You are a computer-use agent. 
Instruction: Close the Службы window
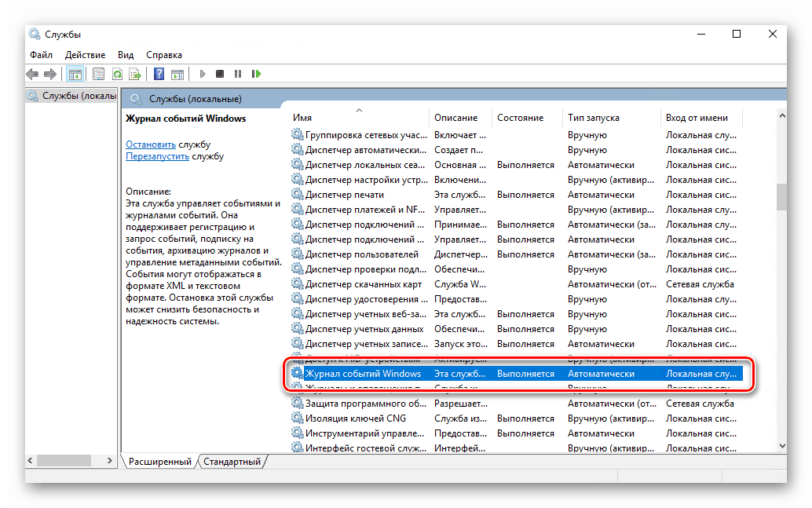click(772, 35)
